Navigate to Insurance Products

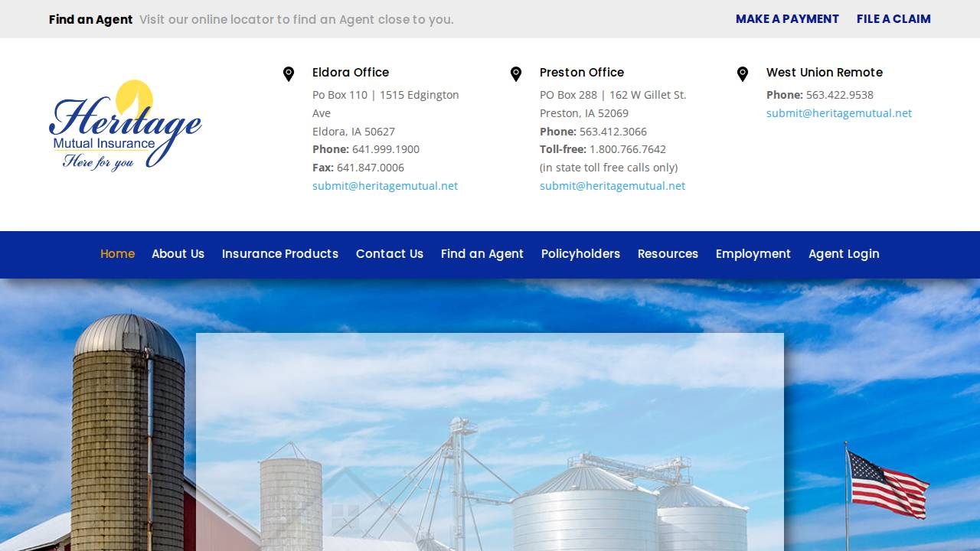pos(279,254)
